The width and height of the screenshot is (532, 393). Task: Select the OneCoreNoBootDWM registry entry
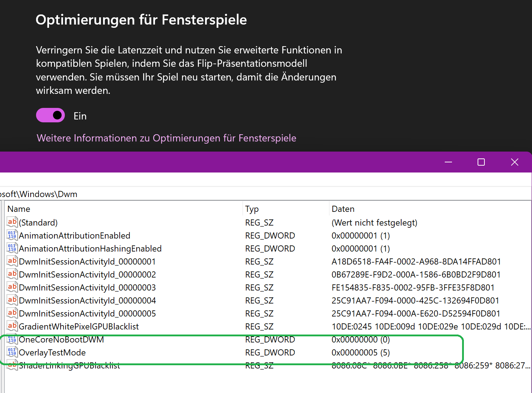(62, 339)
